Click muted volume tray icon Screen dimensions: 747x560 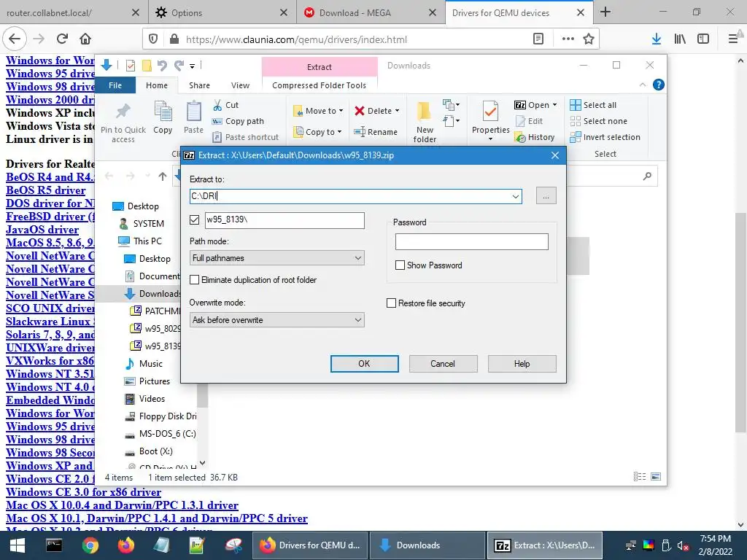pyautogui.click(x=684, y=546)
